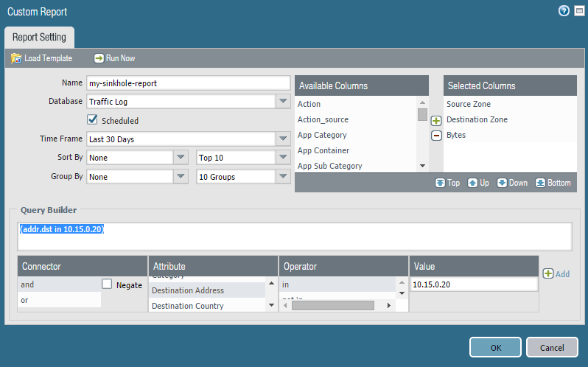The image size is (588, 367).
Task: Click the help question mark icon
Action: tap(564, 11)
